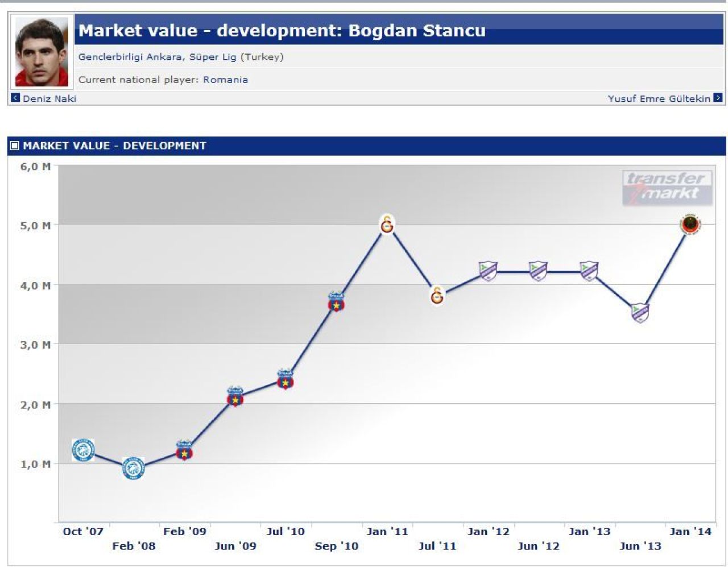Image resolution: width=728 pixels, height=567 pixels.
Task: Click the Jan '14 Genclerbirligi crest marker
Action: tap(690, 225)
